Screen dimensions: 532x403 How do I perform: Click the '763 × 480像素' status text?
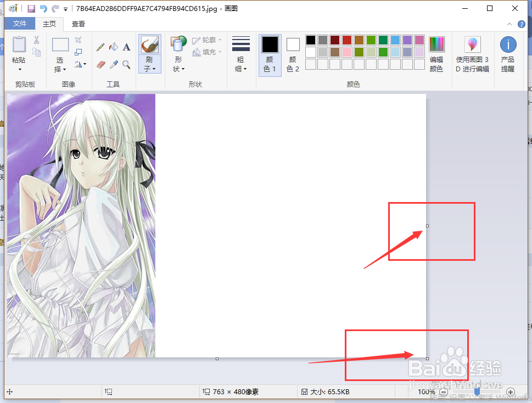[236, 392]
